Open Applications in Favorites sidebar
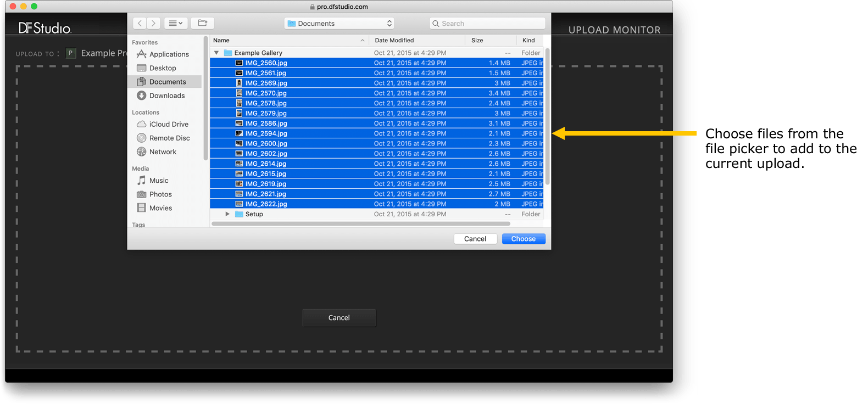 pos(169,54)
